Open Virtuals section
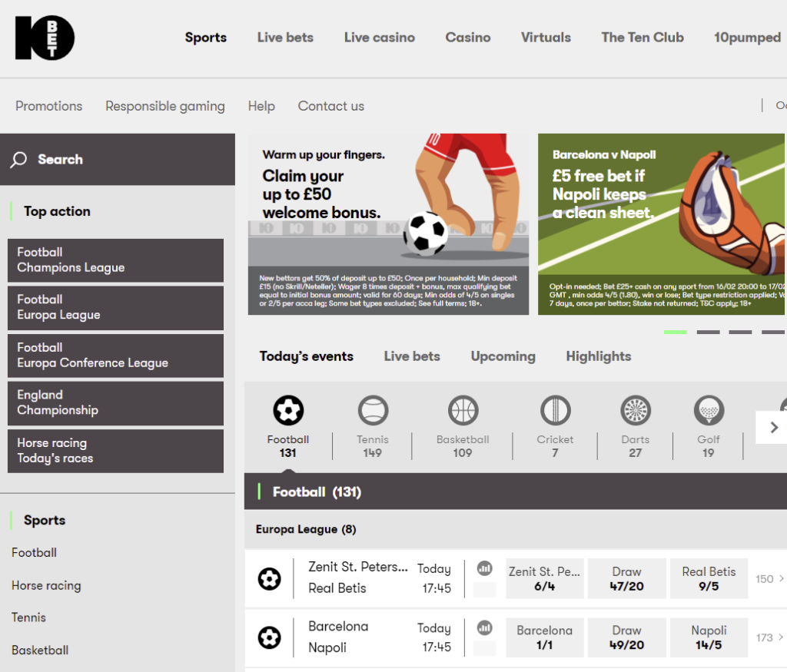The height and width of the screenshot is (672, 787). (546, 38)
